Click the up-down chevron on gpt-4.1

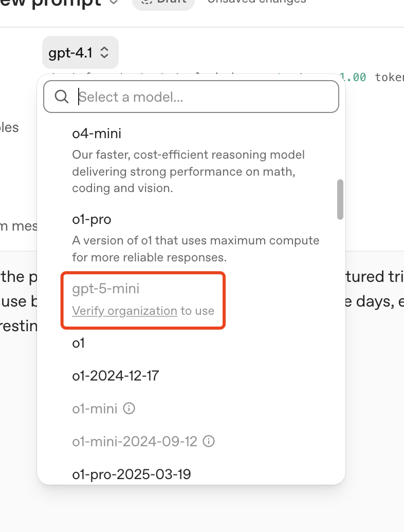[104, 52]
